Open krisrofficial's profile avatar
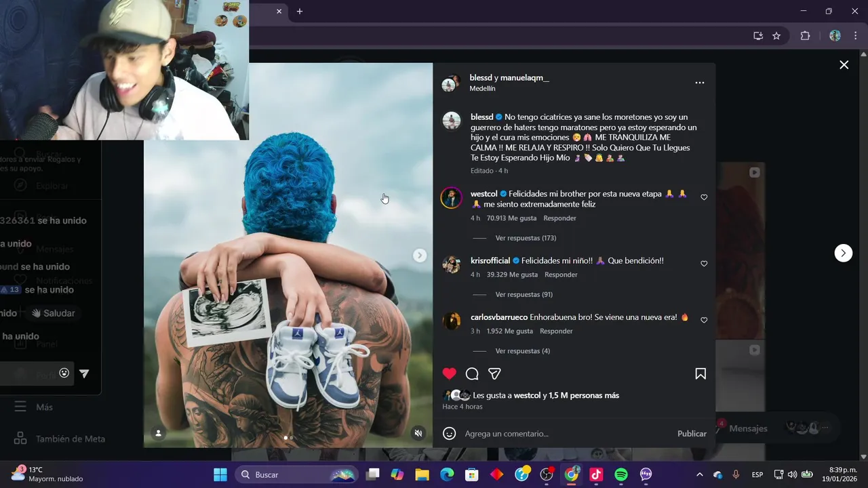 point(451,264)
